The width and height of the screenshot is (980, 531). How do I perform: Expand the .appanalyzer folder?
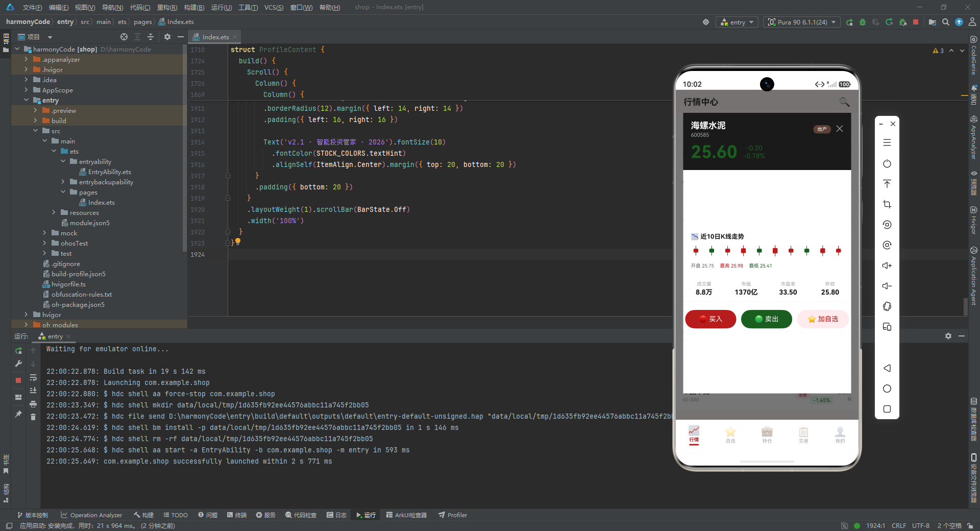[26, 59]
